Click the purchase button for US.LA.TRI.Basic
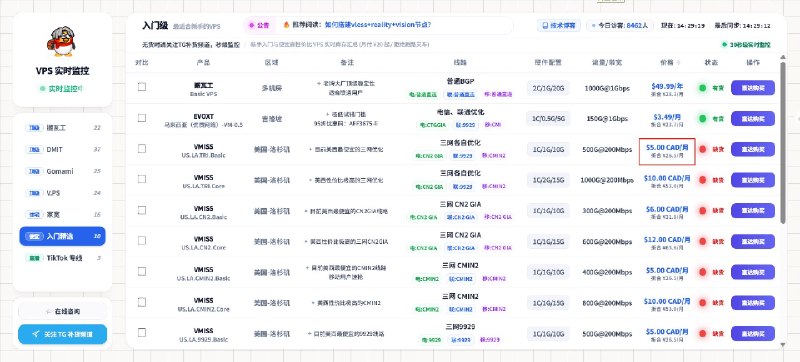The image size is (800, 362). coord(753,149)
